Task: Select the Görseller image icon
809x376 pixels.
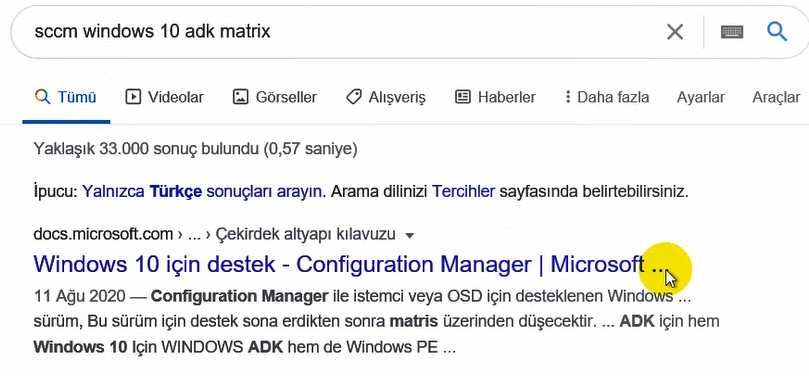Action: 240,97
